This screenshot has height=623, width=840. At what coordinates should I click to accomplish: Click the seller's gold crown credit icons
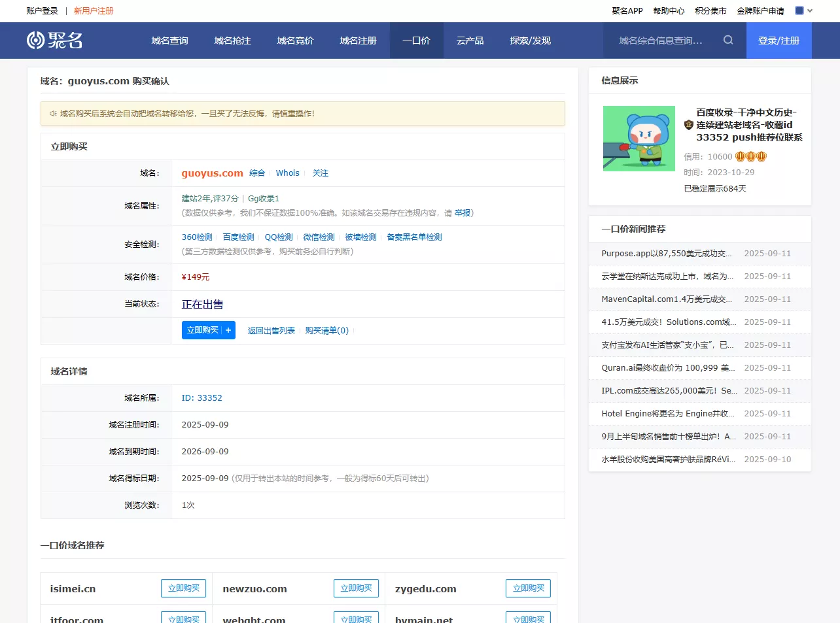[750, 157]
